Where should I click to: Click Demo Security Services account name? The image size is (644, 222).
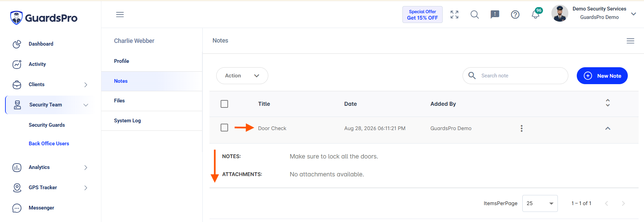coord(599,9)
